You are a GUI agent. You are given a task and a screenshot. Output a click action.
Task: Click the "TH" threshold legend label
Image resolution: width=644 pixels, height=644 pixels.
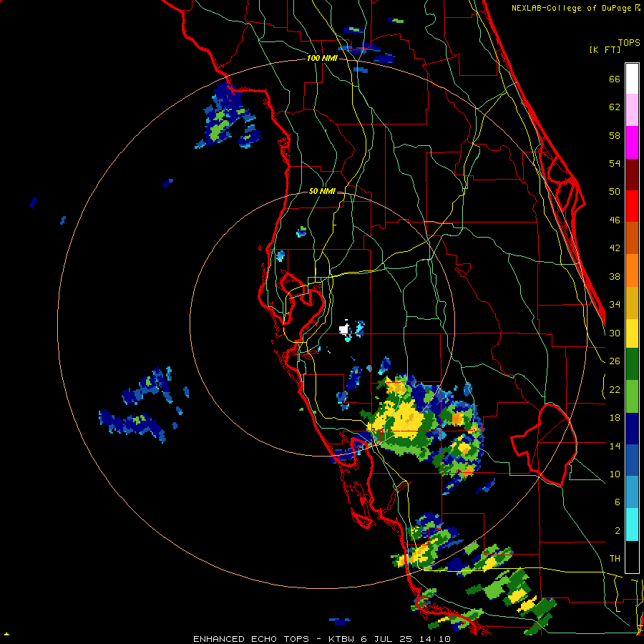click(x=615, y=559)
